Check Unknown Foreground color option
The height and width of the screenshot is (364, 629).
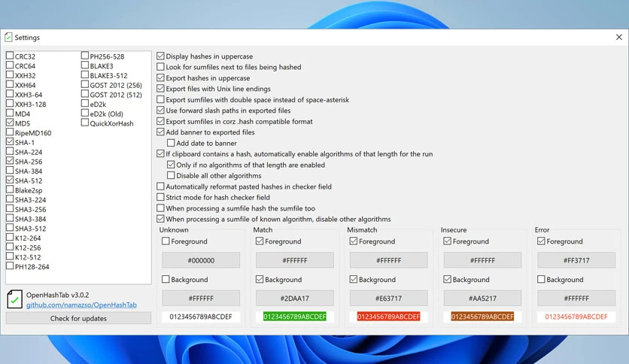166,241
